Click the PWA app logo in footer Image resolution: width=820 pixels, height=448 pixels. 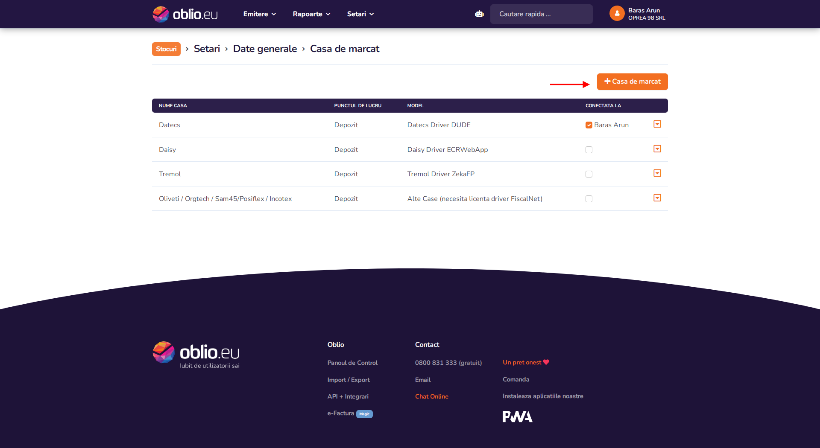click(517, 416)
